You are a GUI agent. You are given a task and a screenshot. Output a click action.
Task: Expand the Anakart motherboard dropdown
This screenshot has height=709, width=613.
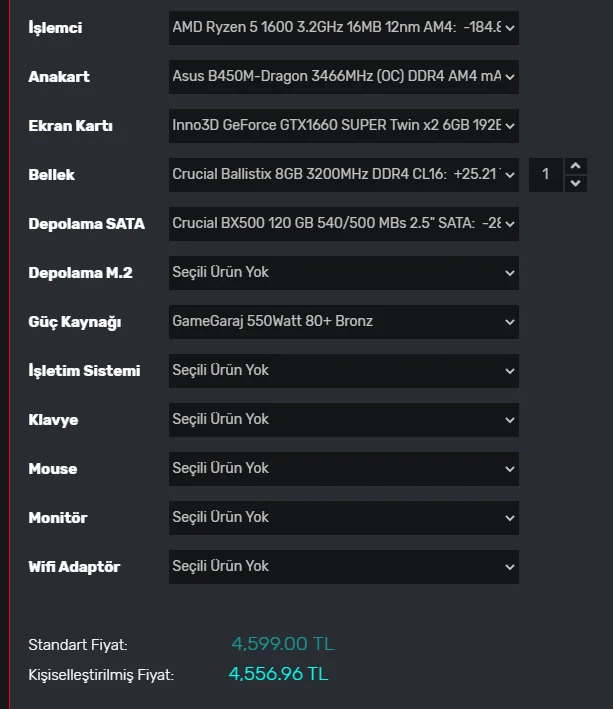click(343, 77)
